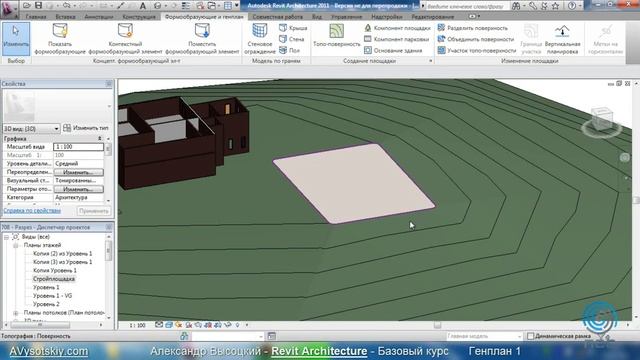Click the favorites star icon
This screenshot has height=360, width=640.
(555, 6)
